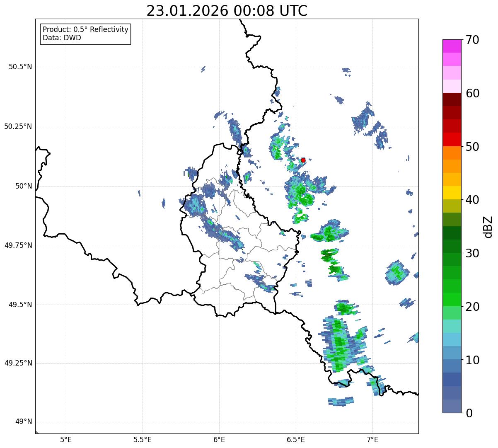Click the 49.25°N latitude label
498x448 pixels.
(x=18, y=363)
